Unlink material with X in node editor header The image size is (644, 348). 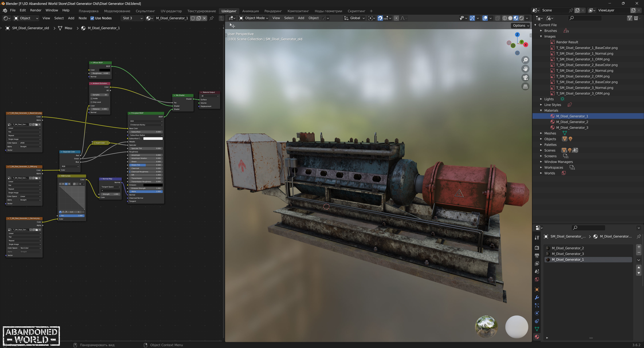point(204,18)
